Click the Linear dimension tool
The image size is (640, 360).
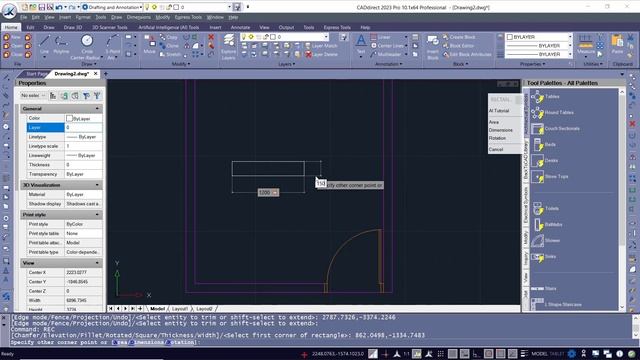pyautogui.click(x=380, y=37)
